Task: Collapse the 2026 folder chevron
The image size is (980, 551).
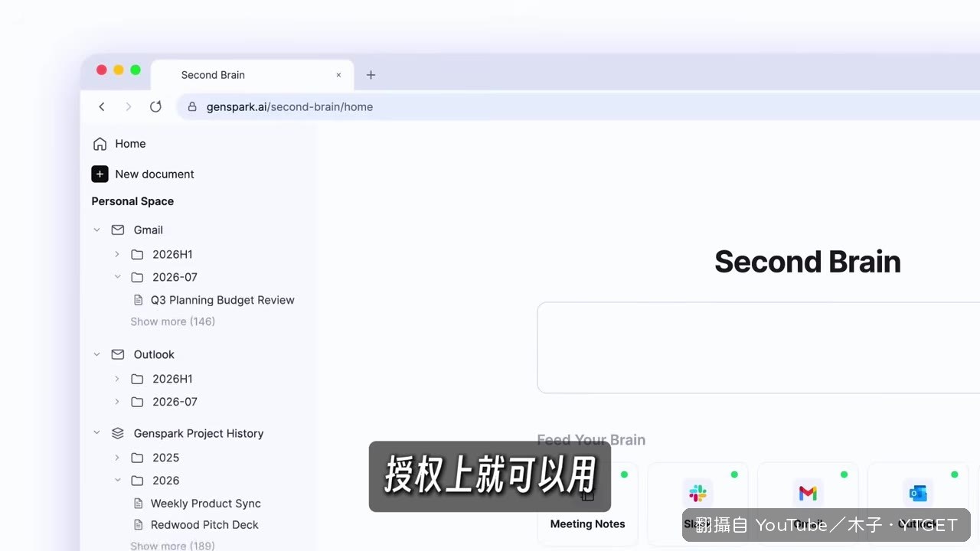Action: (117, 481)
